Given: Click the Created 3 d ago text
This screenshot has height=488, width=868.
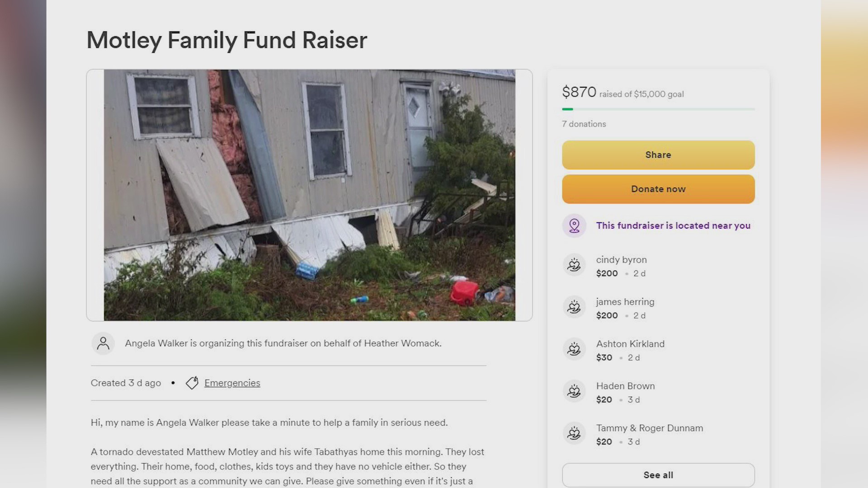Looking at the screenshot, I should click(126, 383).
